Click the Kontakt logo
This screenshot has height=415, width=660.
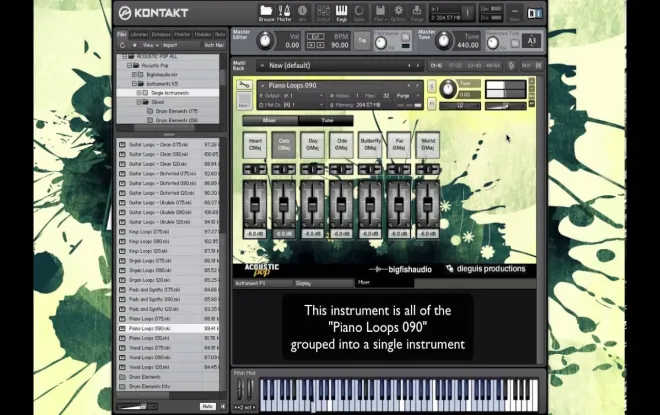[153, 13]
